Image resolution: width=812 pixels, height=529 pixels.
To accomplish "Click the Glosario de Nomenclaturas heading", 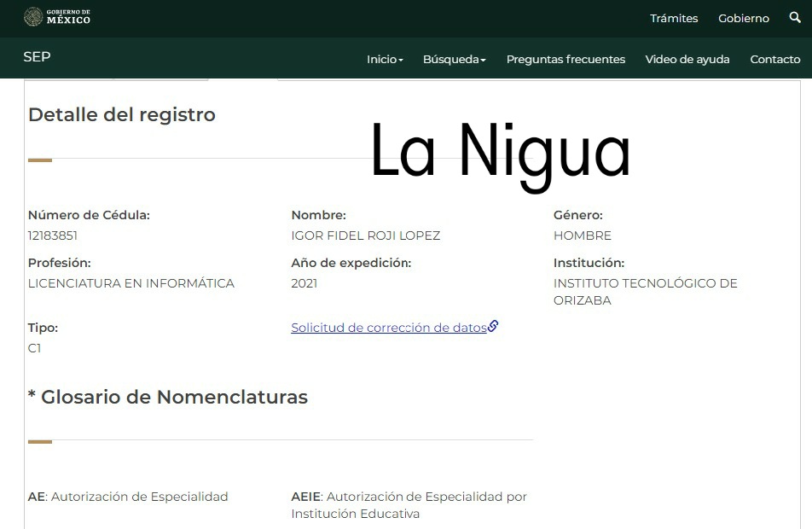I will pos(167,397).
